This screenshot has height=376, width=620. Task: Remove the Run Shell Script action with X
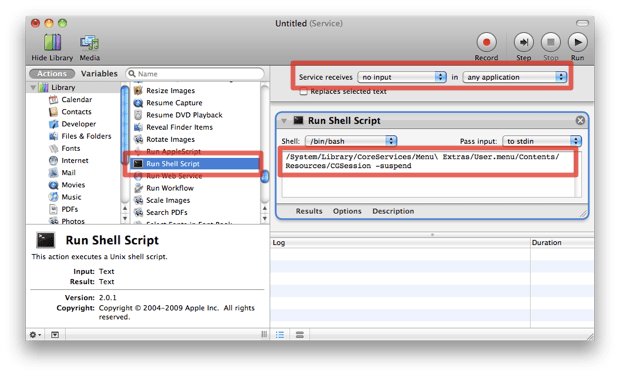pos(580,120)
